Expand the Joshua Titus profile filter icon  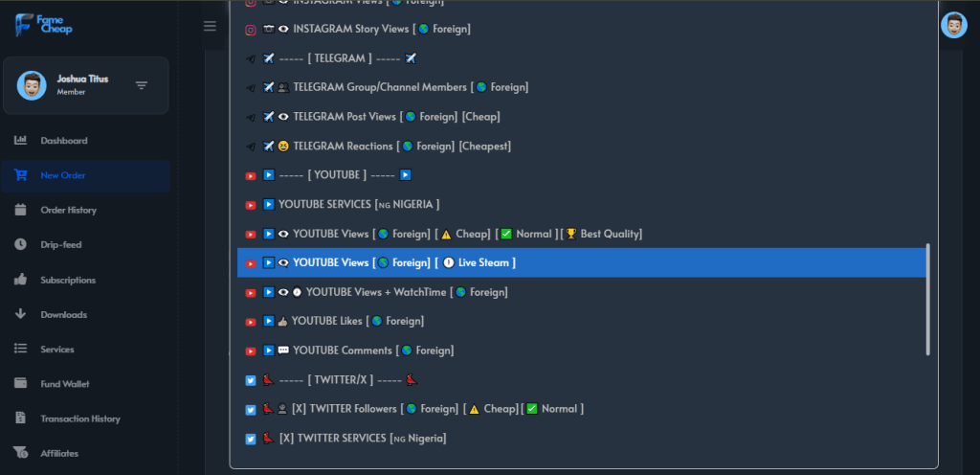point(142,85)
